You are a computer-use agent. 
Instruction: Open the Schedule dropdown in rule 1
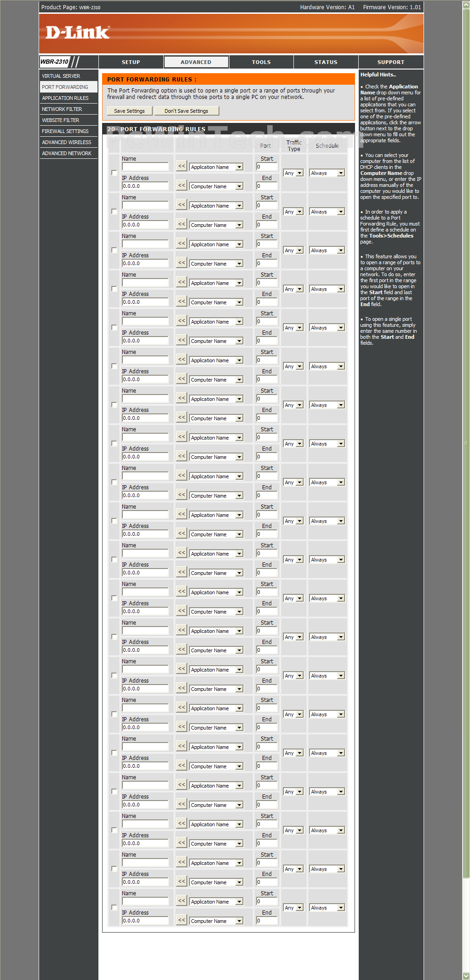[327, 173]
